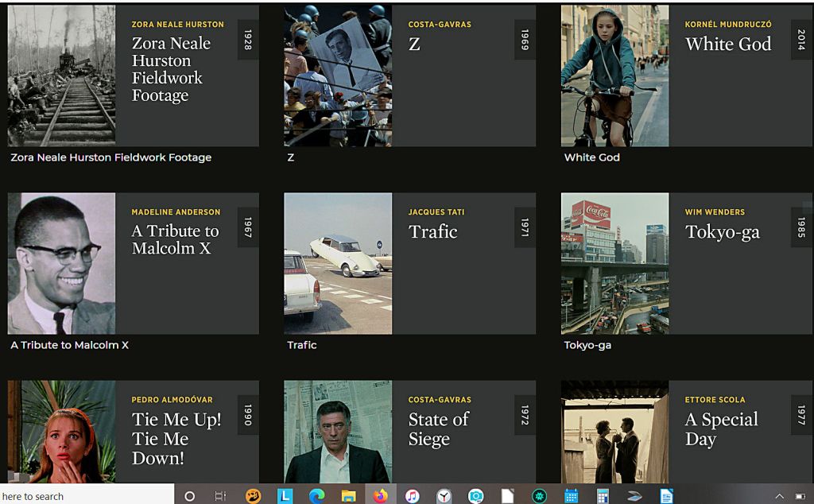
Task: Click the Trafic caption link below the image
Action: (x=302, y=345)
